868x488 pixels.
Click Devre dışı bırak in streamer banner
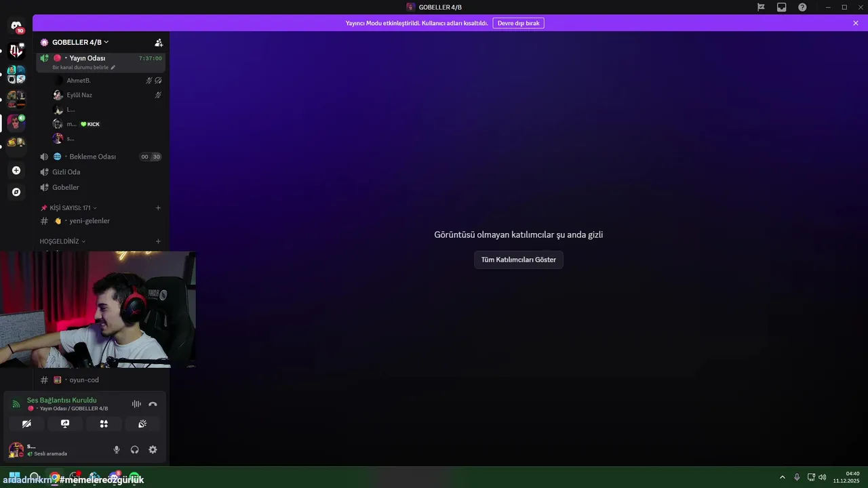tap(518, 23)
